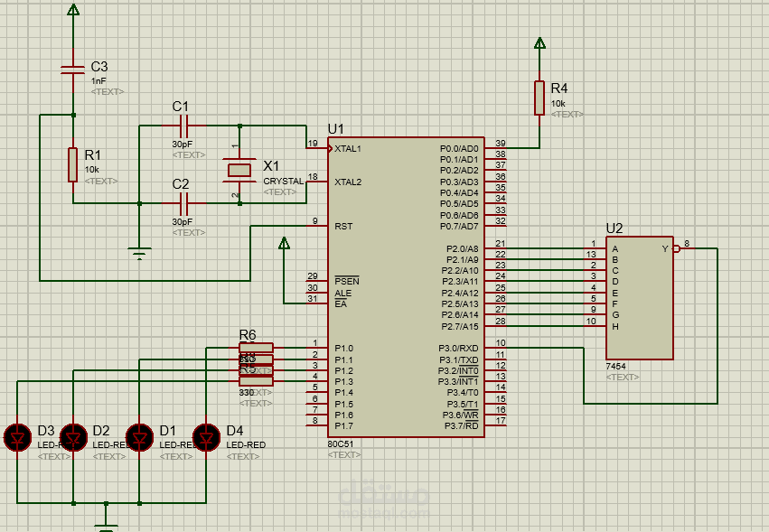Click the "10k" value beside R4
Screen dimensions: 769x532
point(558,104)
